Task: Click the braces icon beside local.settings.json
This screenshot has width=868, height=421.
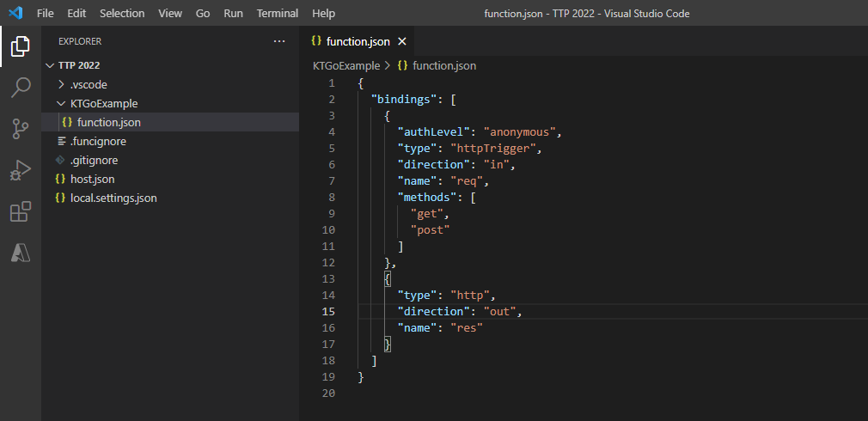Action: point(60,198)
